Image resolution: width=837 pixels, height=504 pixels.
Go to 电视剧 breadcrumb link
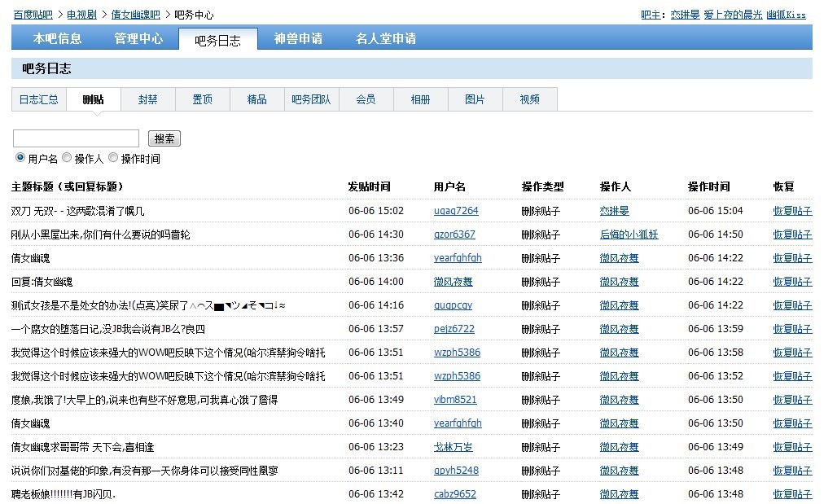[x=81, y=15]
